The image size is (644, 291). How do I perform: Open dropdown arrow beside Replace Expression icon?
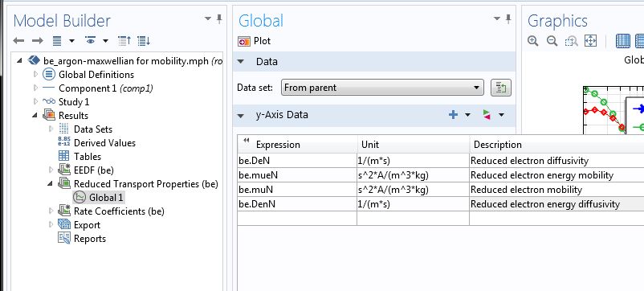pyautogui.click(x=501, y=115)
